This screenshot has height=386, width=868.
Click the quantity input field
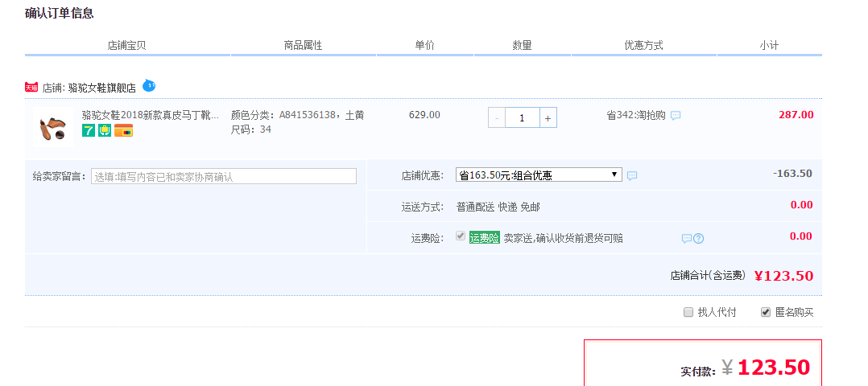[x=523, y=117]
